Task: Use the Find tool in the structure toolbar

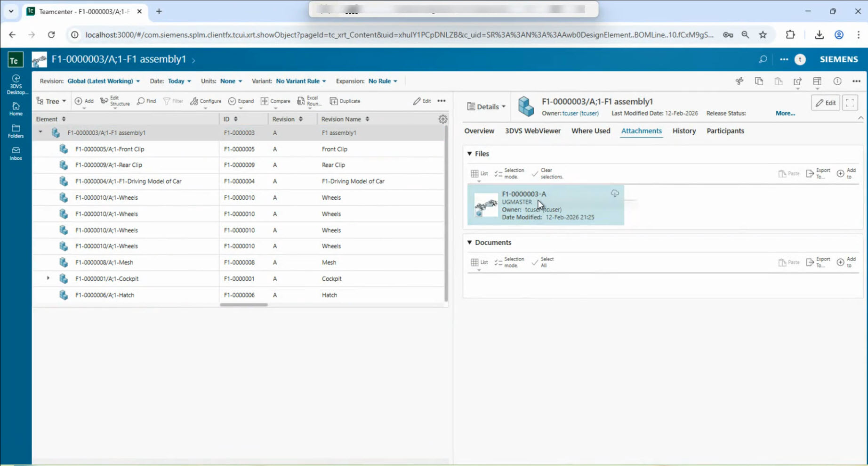Action: click(146, 101)
